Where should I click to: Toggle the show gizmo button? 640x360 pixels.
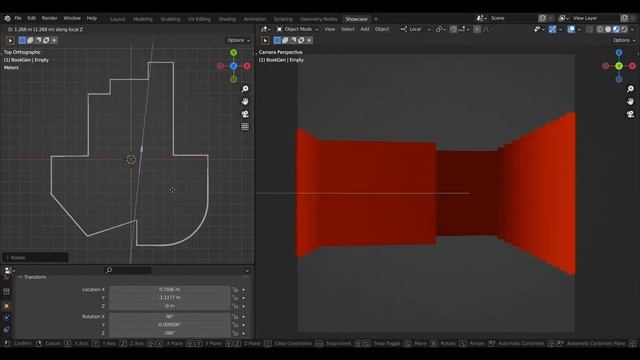coord(552,29)
